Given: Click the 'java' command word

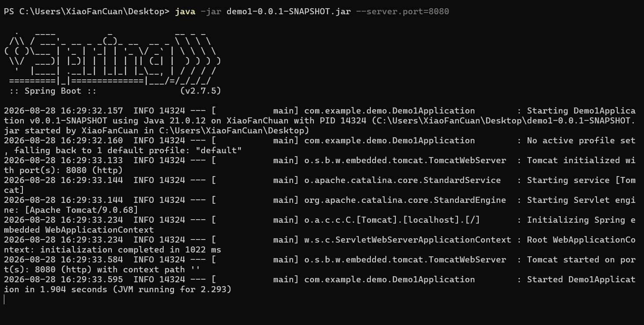Looking at the screenshot, I should [185, 12].
